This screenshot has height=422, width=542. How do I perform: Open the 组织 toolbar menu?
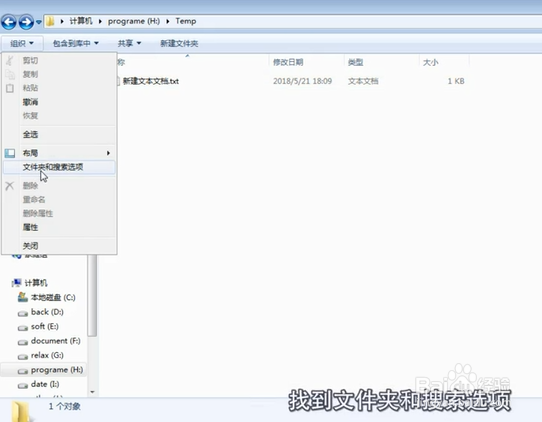(22, 44)
